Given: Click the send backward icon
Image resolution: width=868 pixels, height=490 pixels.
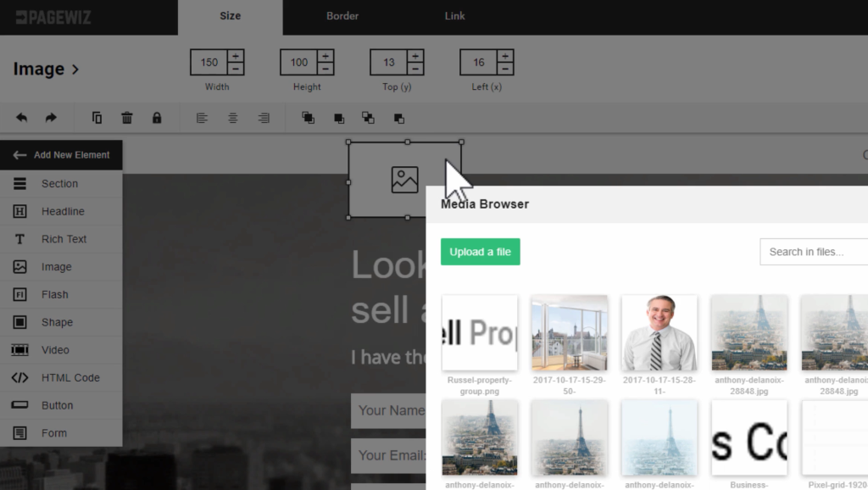Looking at the screenshot, I should (x=398, y=119).
